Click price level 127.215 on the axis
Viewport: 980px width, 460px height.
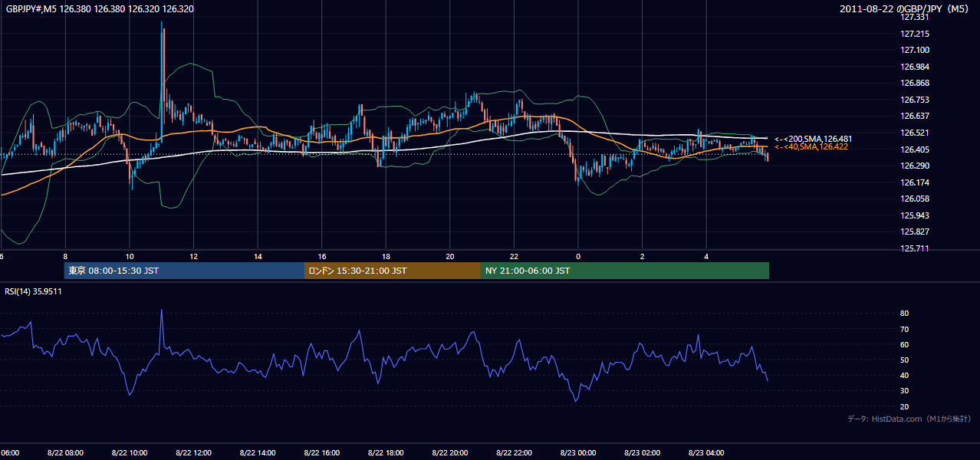(x=914, y=34)
